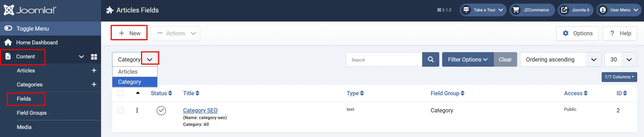Click the Joomla logo icon
644x137 pixels.
point(9,10)
